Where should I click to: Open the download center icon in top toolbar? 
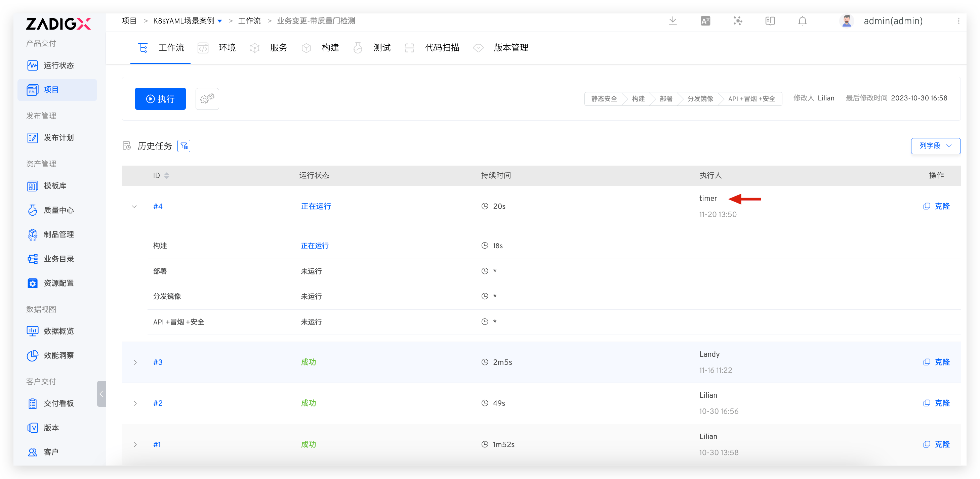pos(672,21)
